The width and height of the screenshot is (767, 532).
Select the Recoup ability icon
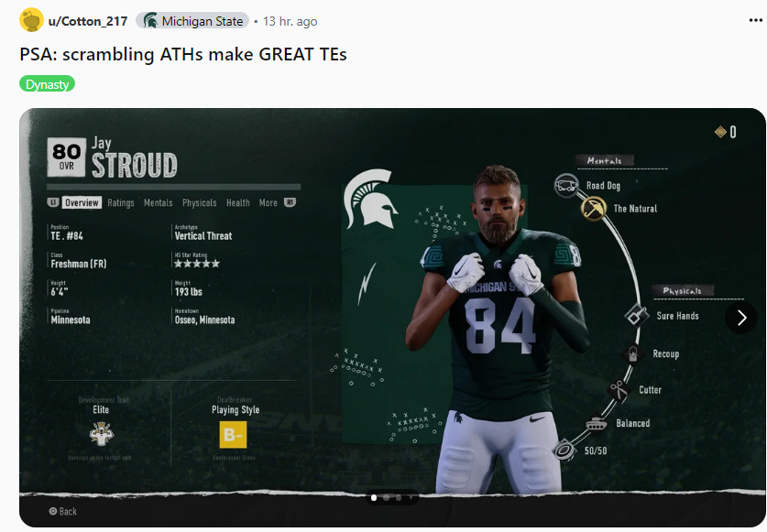pos(632,353)
